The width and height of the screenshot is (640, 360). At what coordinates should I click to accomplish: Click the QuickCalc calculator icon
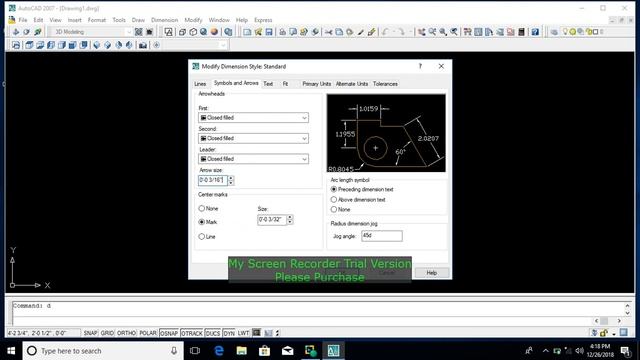pyautogui.click(x=521, y=32)
